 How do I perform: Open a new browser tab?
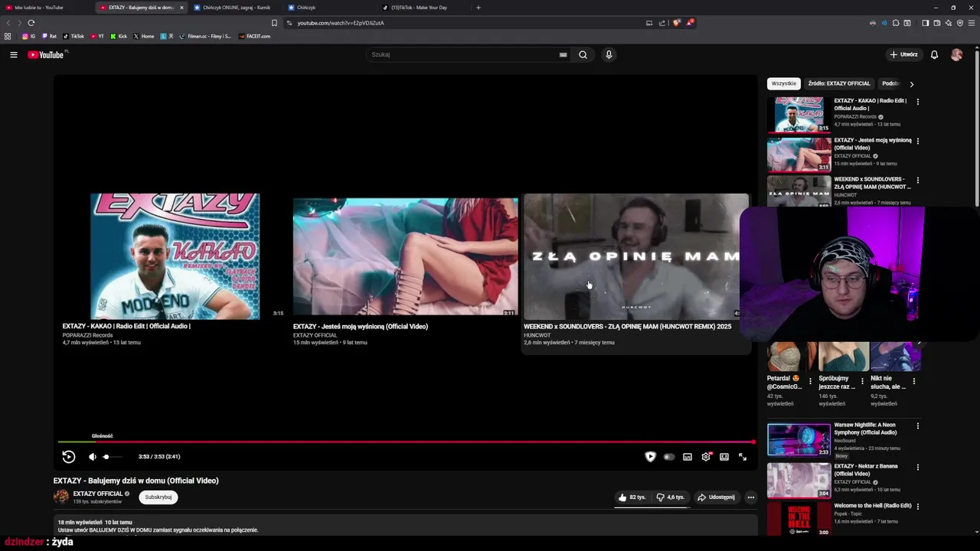[x=479, y=8]
